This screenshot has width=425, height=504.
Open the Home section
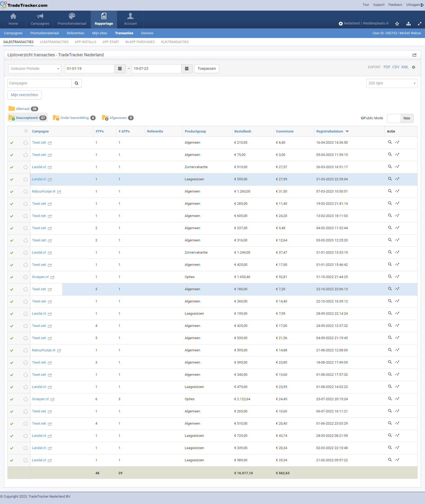(13, 19)
